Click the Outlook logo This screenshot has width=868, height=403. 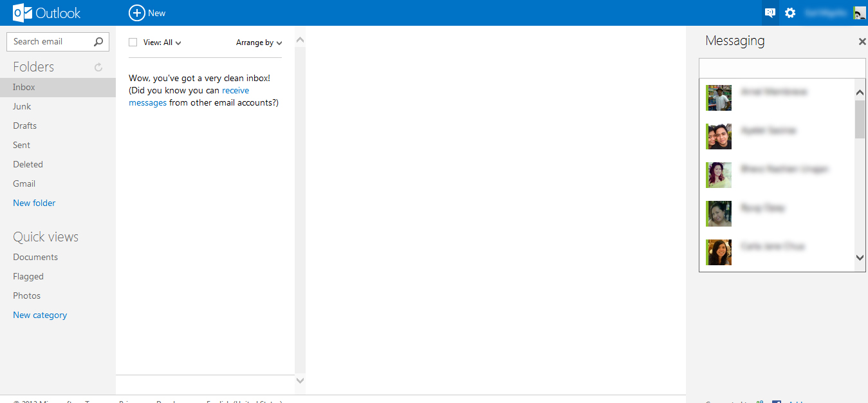(47, 13)
